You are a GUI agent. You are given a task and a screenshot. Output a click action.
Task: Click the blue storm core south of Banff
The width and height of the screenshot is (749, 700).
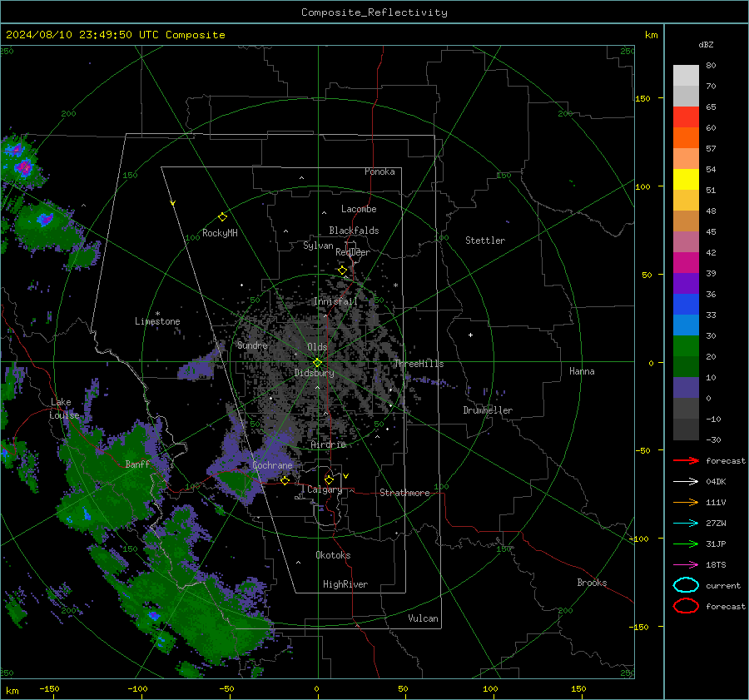click(x=87, y=514)
